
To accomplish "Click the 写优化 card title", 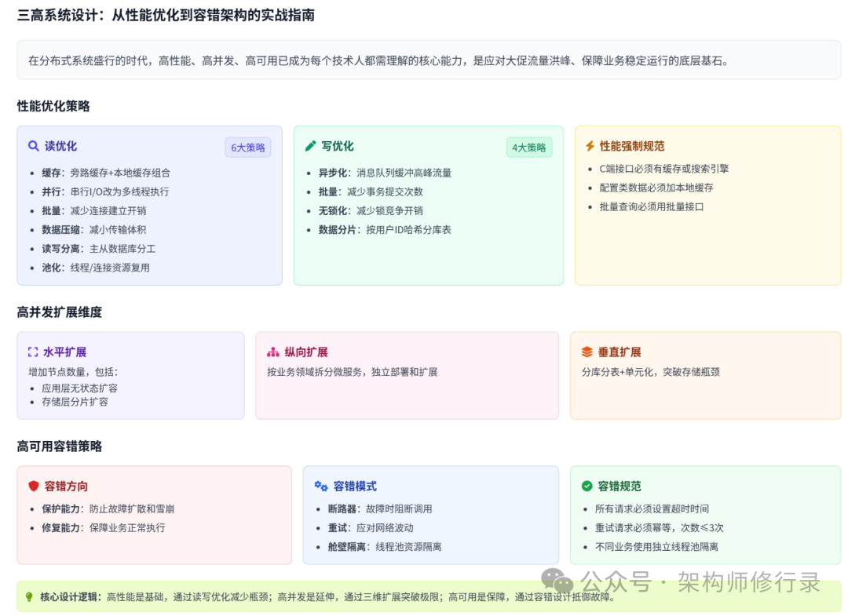I will pyautogui.click(x=338, y=146).
